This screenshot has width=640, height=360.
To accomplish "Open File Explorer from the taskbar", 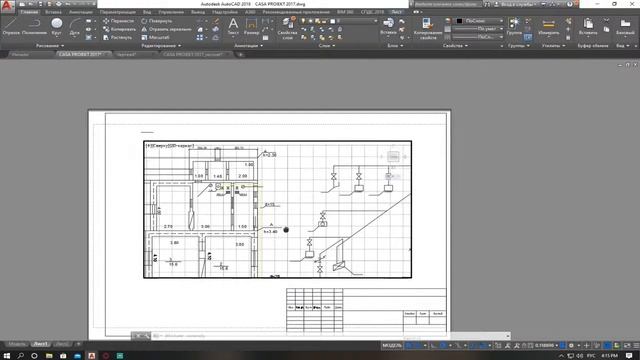I will [x=49, y=356].
